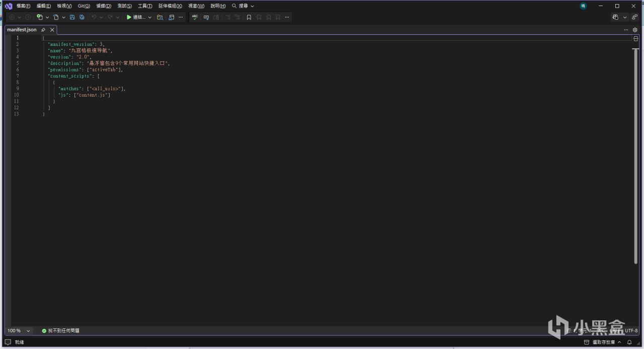Open the first toolbar overflow ellipsis
The height and width of the screenshot is (349, 644).
pos(181,17)
